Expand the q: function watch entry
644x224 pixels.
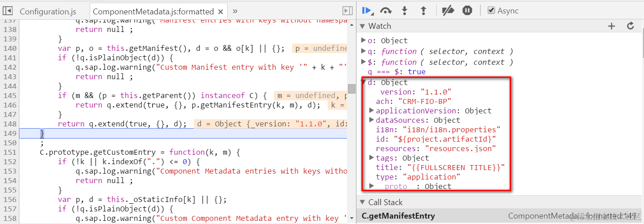(364, 51)
